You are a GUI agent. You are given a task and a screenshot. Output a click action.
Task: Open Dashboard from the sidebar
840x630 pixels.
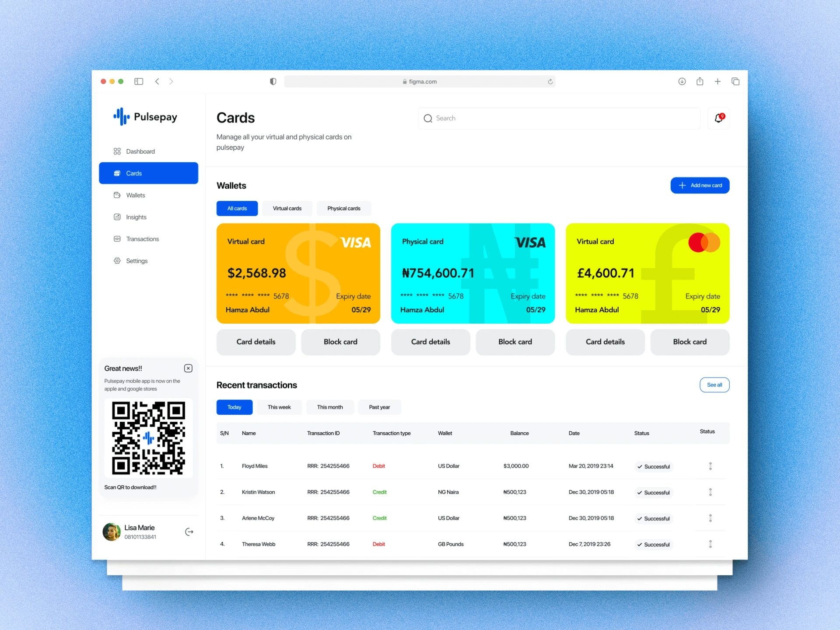[x=148, y=151]
